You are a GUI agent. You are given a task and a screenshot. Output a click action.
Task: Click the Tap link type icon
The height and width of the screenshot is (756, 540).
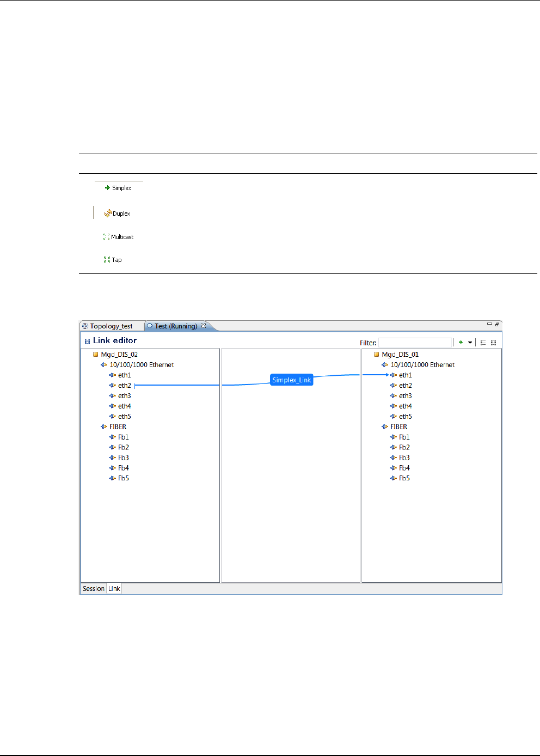107,260
